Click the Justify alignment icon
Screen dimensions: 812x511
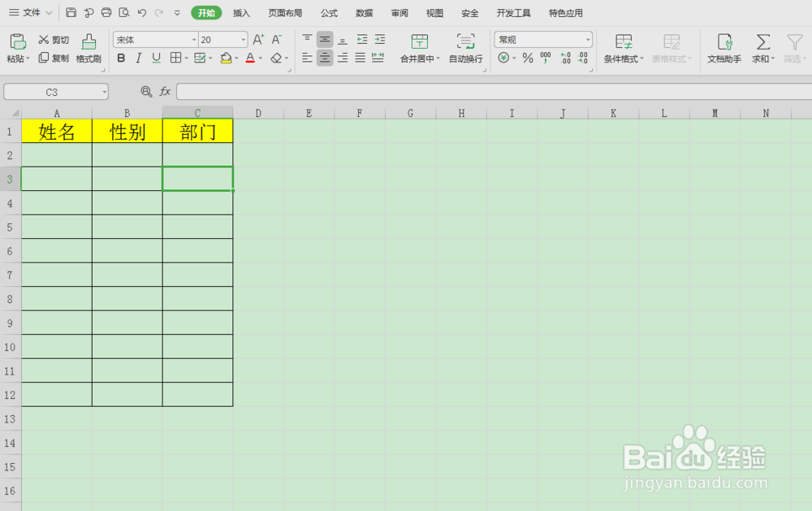[360, 58]
